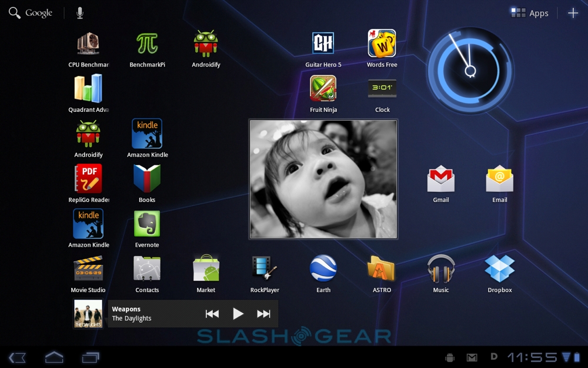The width and height of the screenshot is (588, 368).
Task: Open the Apps drawer
Action: click(530, 13)
